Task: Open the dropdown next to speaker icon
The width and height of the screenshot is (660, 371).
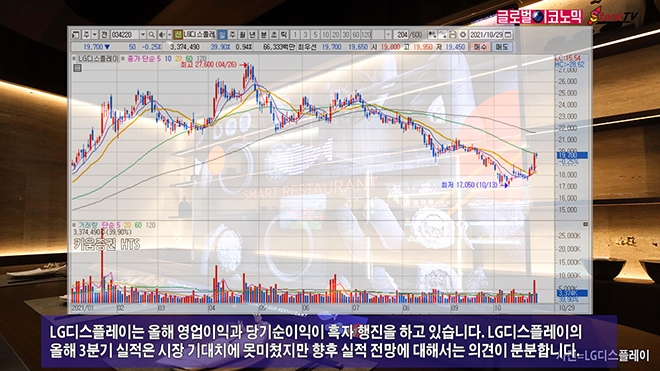Action: 169,35
